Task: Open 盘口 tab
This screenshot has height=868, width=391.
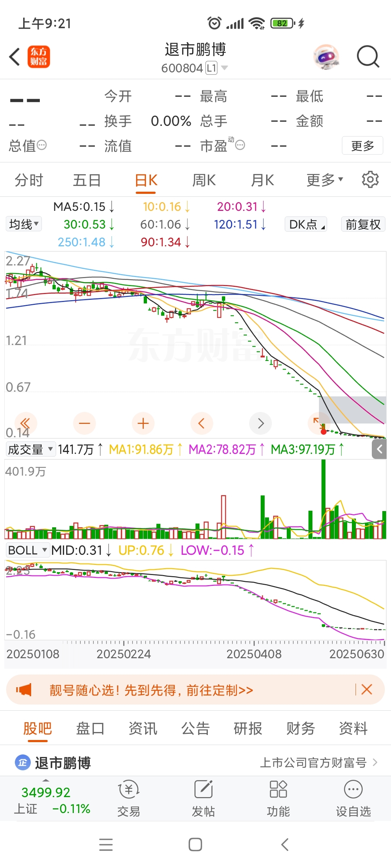Action: (90, 728)
